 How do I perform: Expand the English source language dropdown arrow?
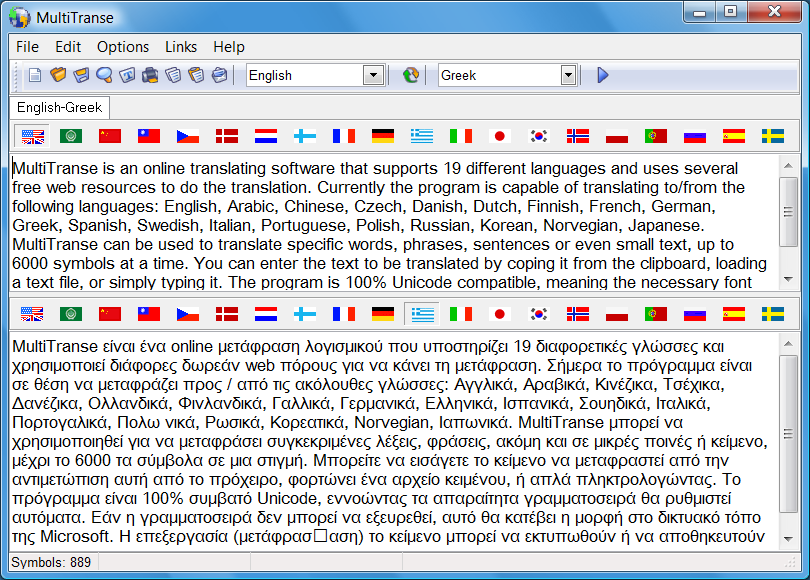(373, 75)
